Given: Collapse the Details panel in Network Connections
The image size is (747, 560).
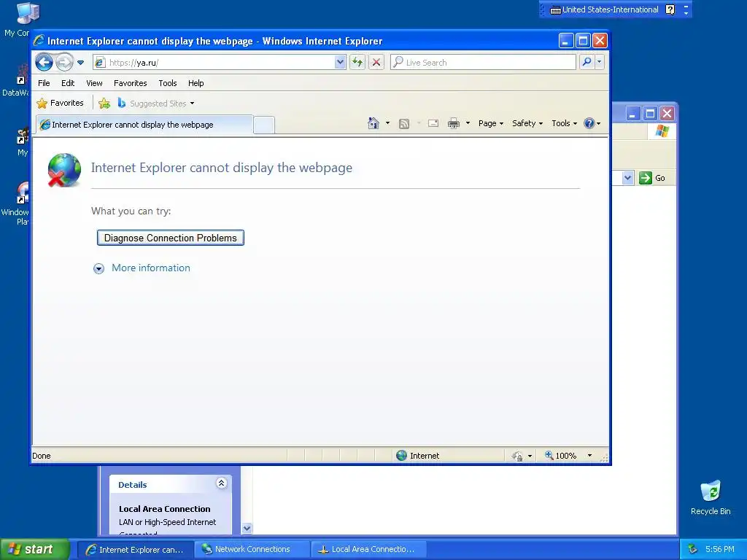Looking at the screenshot, I should click(x=222, y=483).
